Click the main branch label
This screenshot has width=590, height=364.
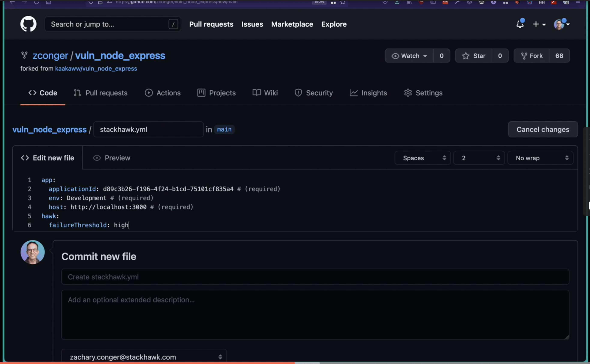(x=224, y=130)
